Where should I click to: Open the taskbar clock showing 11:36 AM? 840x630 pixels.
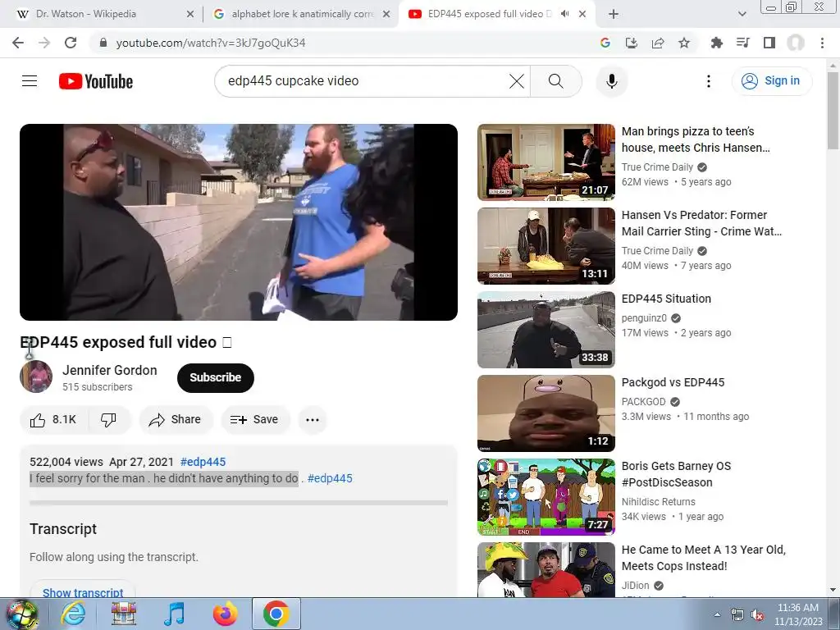tap(798, 614)
